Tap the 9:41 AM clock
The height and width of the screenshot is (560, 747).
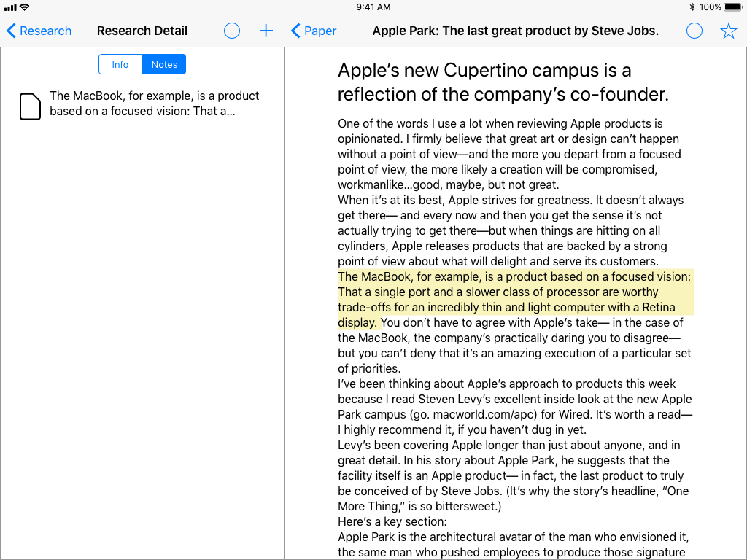pos(373,7)
